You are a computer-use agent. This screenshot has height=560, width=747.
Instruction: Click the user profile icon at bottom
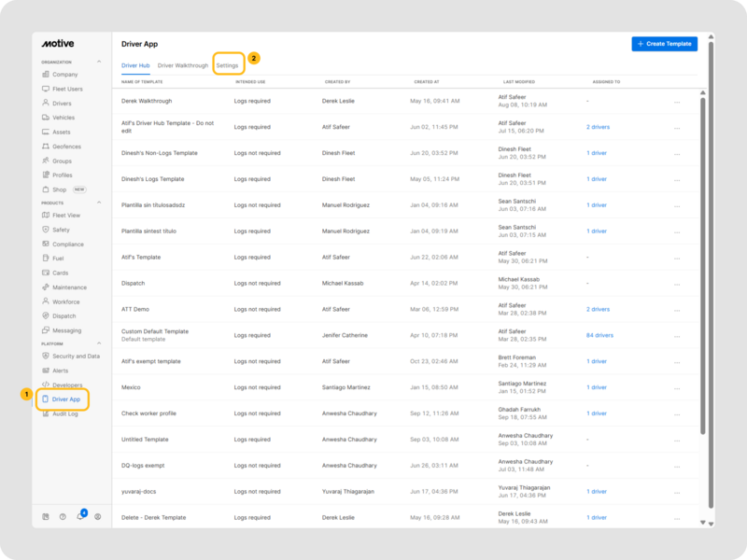[98, 516]
